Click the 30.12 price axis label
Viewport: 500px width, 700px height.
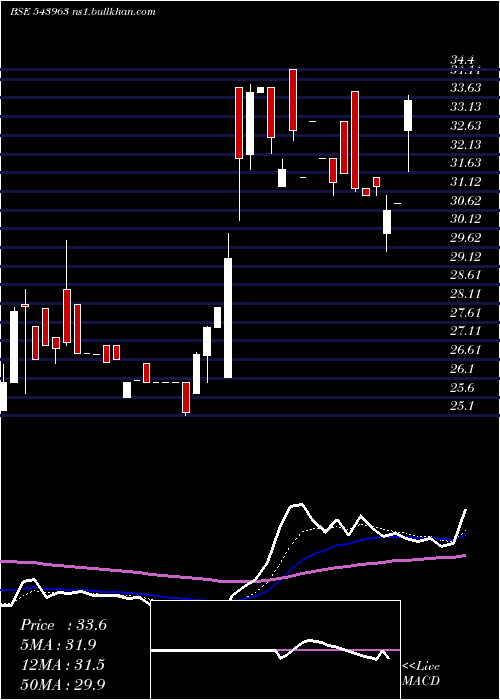[466, 219]
